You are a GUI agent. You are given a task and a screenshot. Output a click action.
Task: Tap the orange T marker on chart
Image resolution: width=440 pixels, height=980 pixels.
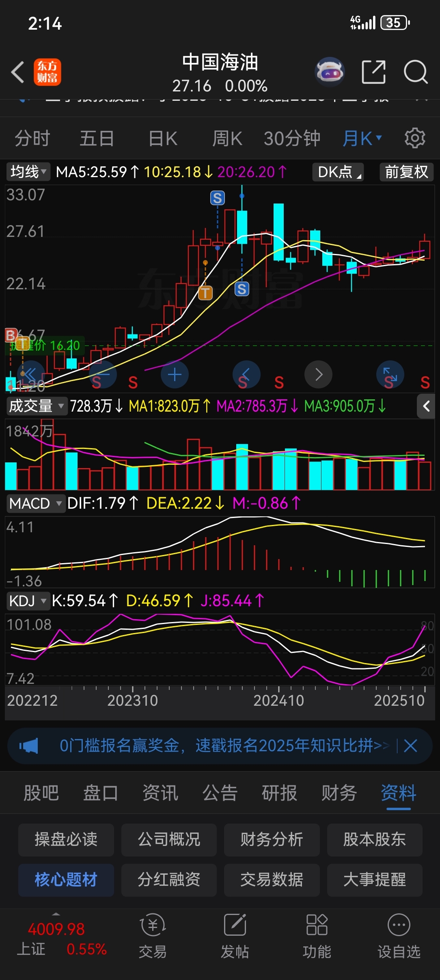(x=205, y=293)
